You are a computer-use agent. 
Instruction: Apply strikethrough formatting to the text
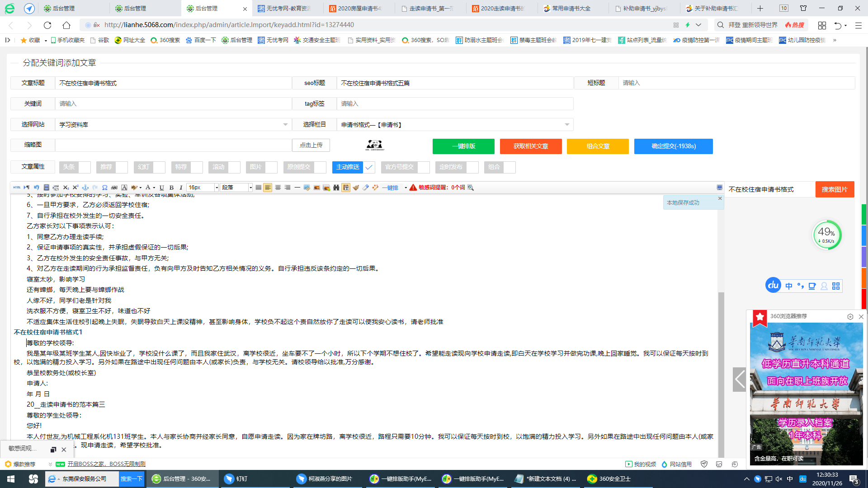tap(114, 187)
